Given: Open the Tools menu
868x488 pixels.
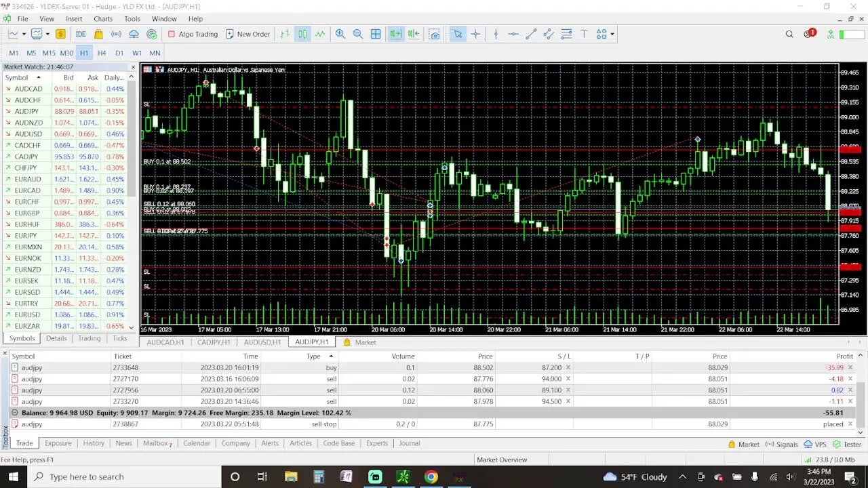Looking at the screenshot, I should [x=132, y=19].
